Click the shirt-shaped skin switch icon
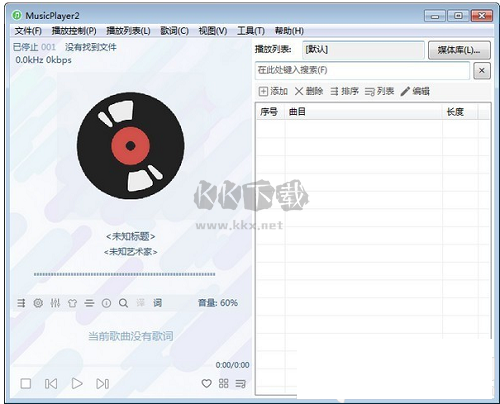Image resolution: width=500 pixels, height=404 pixels. click(x=72, y=303)
